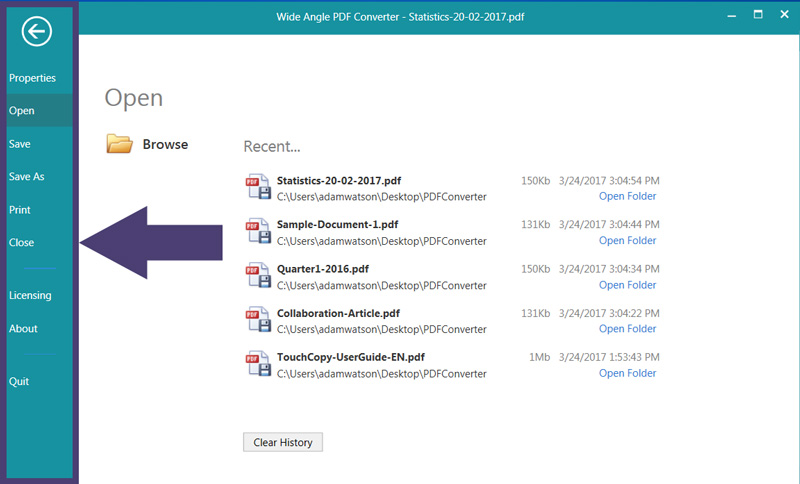Open Folder for Collaboration-Article.pdf
800x484 pixels.
click(x=628, y=329)
